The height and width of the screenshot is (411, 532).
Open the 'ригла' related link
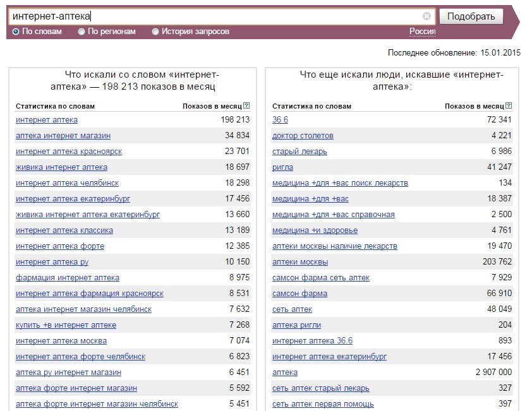click(282, 167)
